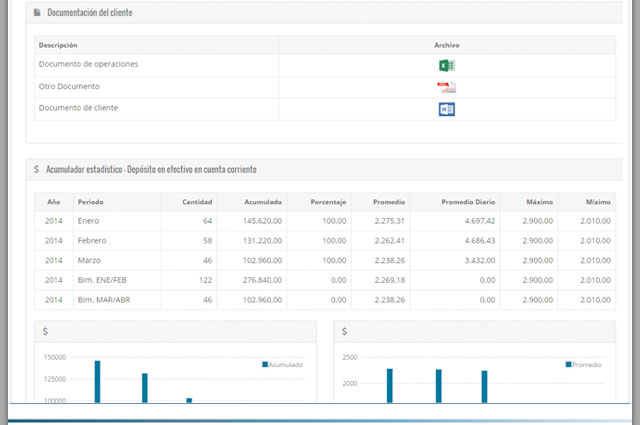Image resolution: width=640 pixels, height=425 pixels.
Task: Select the 'Otro Documento' row text
Action: [x=69, y=87]
